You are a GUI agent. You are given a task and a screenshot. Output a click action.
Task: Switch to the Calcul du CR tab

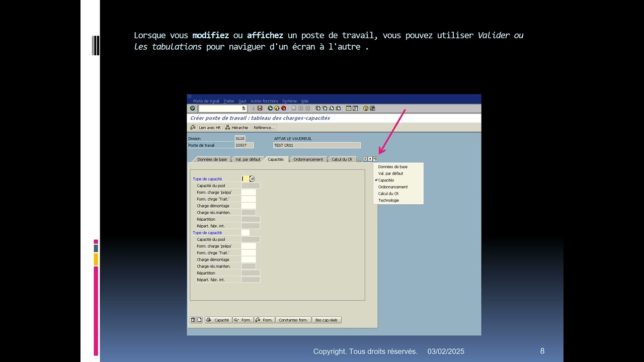point(342,159)
